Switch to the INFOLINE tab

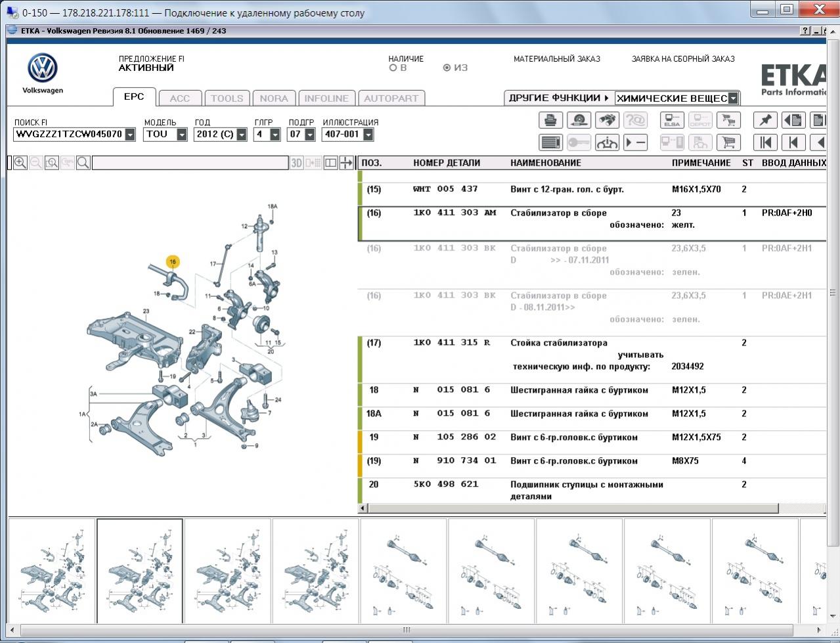[x=326, y=99]
